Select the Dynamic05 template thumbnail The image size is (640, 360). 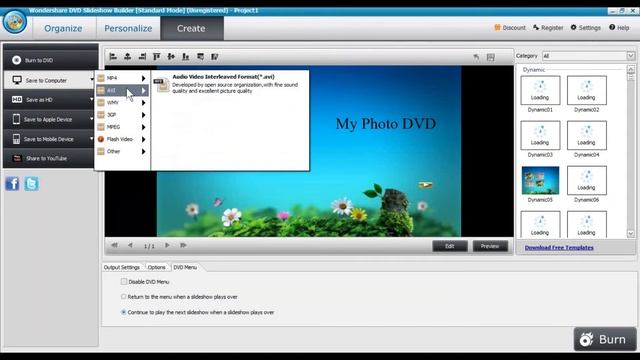[540, 180]
